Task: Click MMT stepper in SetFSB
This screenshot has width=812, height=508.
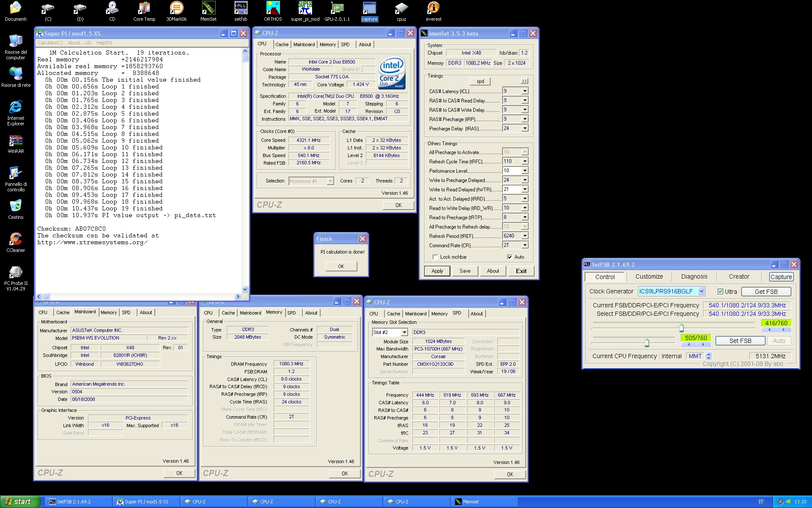Action: pos(709,356)
